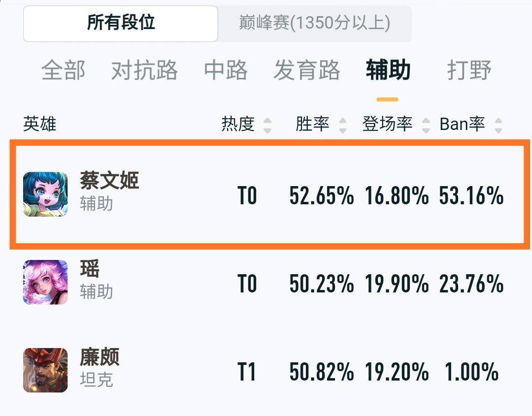
Task: Click 蔡文姬's hero avatar
Action: point(45,193)
